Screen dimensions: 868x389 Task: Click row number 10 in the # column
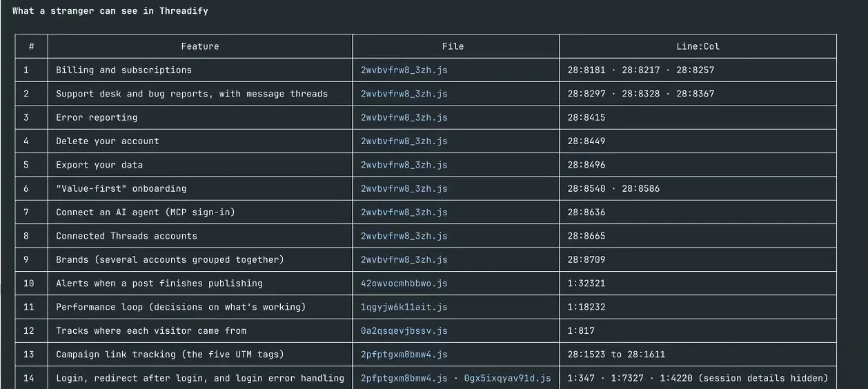coord(28,283)
